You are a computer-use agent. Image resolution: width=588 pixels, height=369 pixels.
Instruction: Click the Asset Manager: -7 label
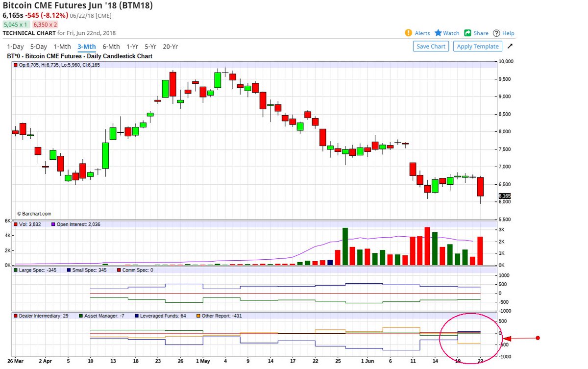tap(105, 316)
